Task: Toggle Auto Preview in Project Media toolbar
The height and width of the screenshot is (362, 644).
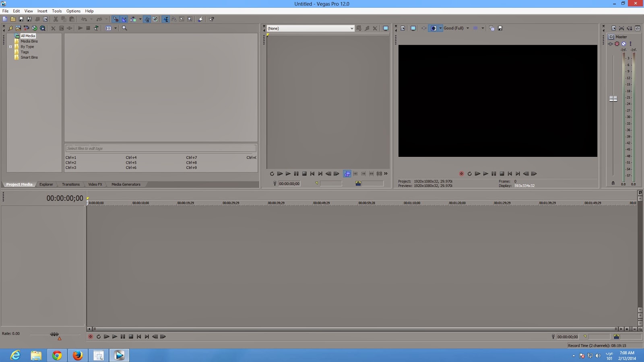Action: pos(97,28)
